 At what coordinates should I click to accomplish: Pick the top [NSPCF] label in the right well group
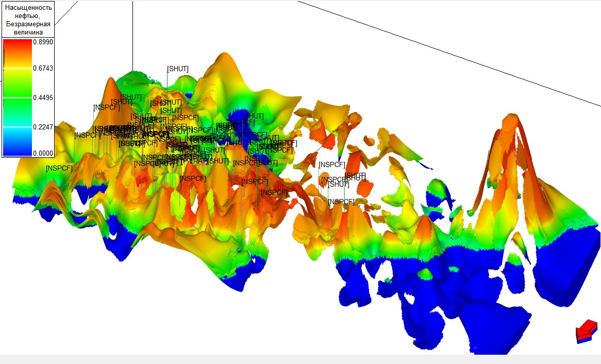click(331, 164)
